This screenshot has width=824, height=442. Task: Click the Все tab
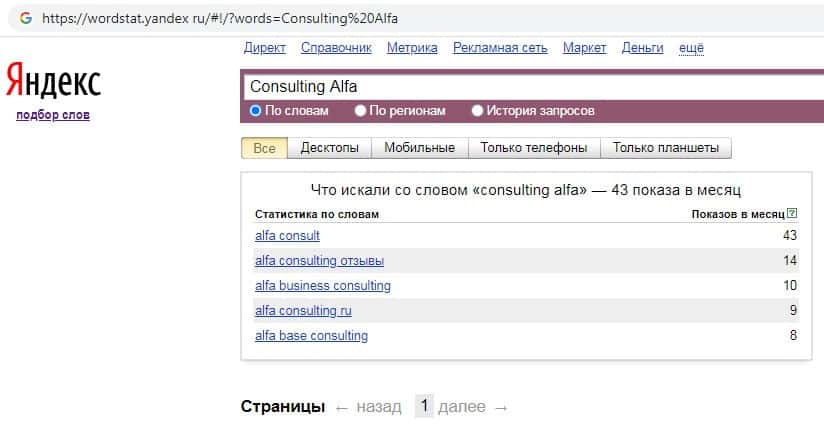pyautogui.click(x=264, y=148)
